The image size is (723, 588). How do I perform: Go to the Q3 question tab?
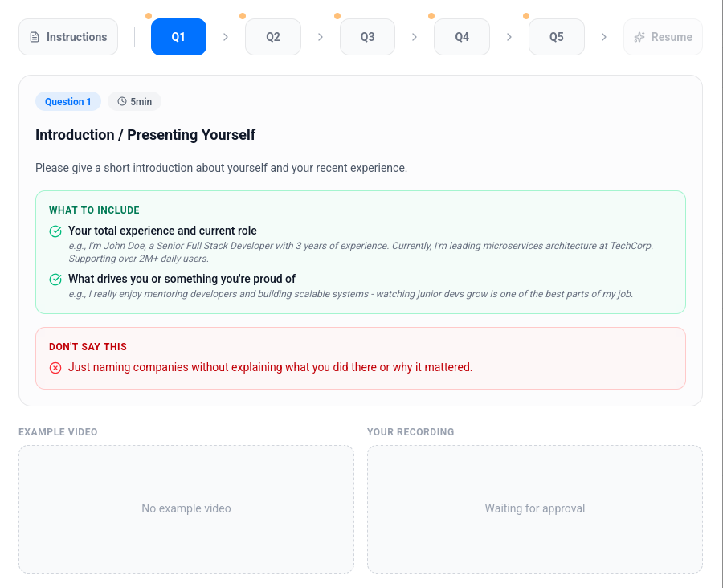click(367, 37)
